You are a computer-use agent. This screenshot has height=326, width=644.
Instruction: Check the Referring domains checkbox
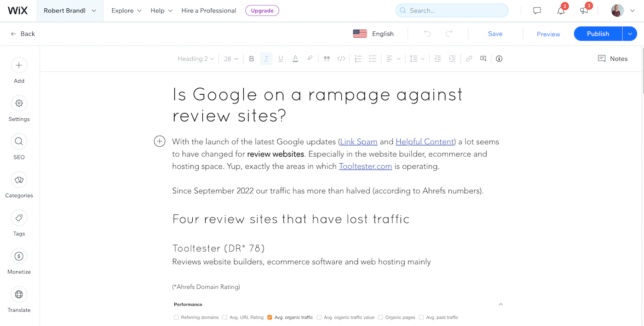(x=176, y=317)
